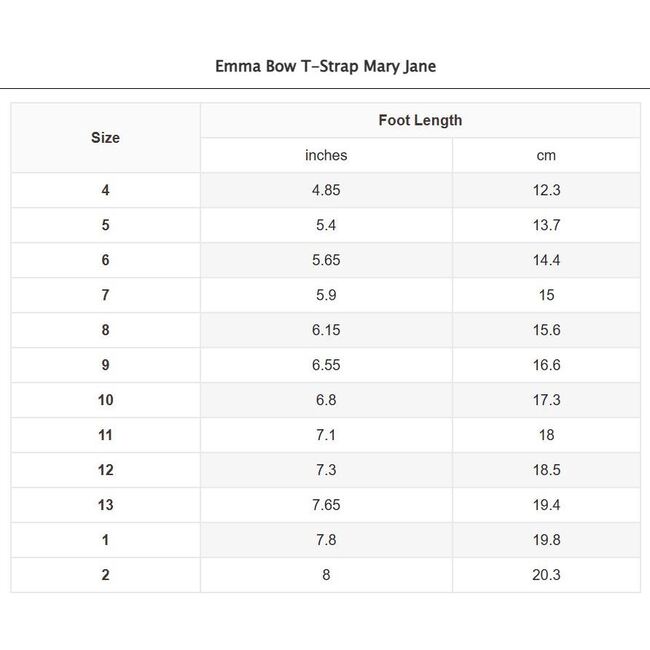
Task: Select the 20.3 cm cell
Action: tap(546, 575)
